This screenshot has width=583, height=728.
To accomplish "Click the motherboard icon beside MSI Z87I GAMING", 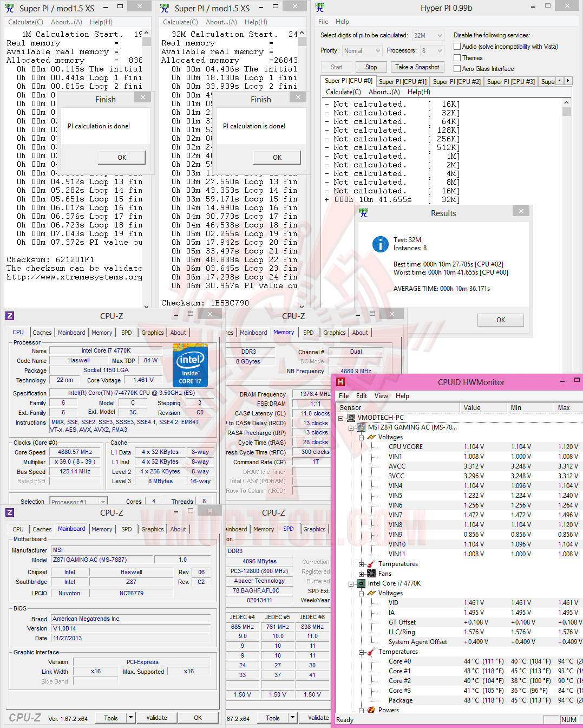I will [x=362, y=427].
